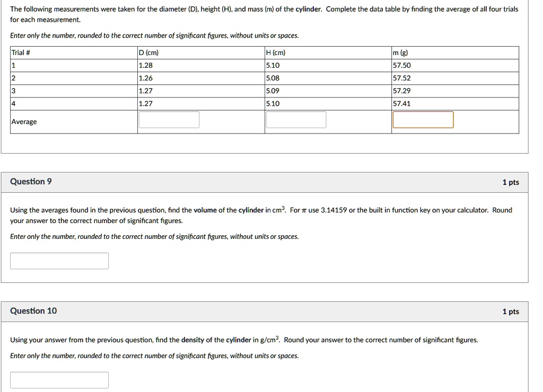Click the 1 pts label for Question 10
The height and width of the screenshot is (392, 543).
[x=510, y=311]
